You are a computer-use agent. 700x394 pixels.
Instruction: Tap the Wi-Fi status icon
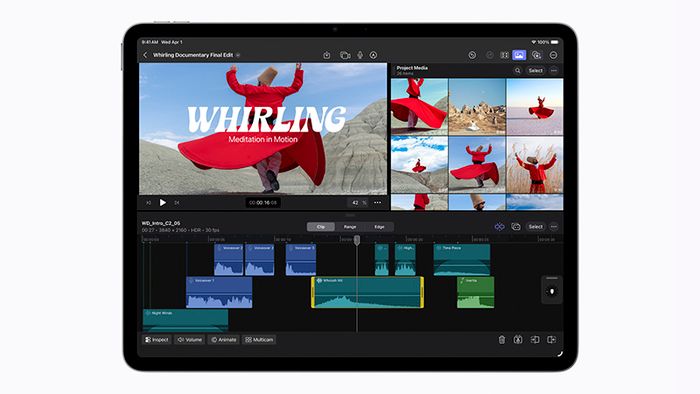point(533,42)
